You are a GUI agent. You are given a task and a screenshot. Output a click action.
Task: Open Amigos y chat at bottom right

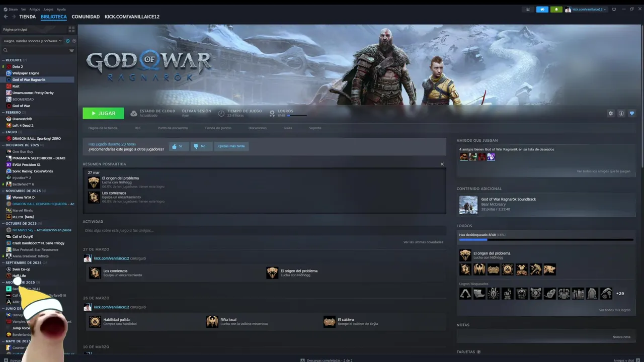coord(626,360)
